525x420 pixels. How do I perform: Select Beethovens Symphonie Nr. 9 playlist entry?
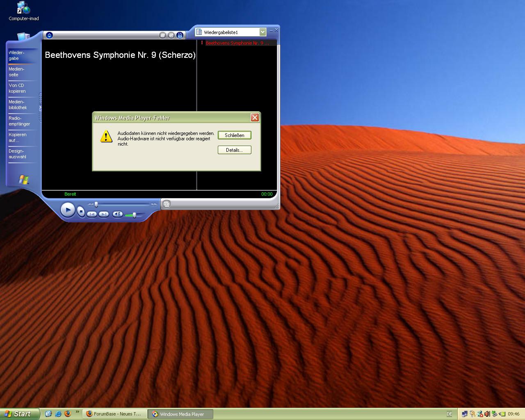[237, 43]
